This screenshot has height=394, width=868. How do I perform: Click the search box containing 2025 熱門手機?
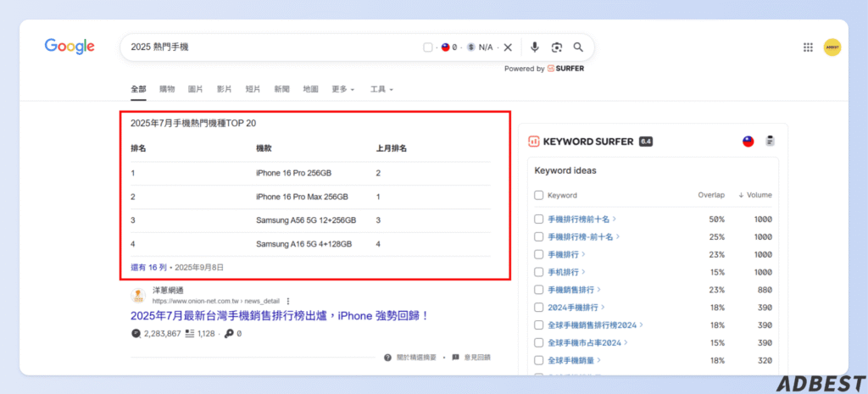coord(357,47)
